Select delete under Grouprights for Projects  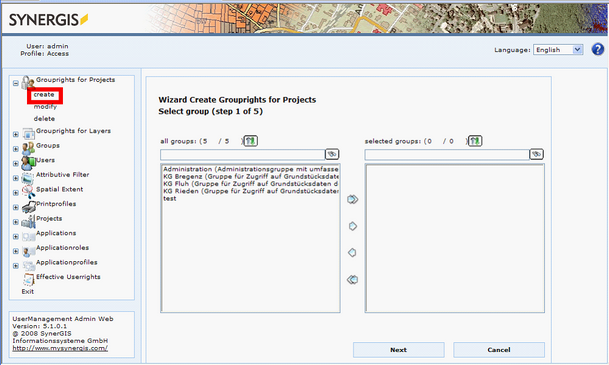[x=44, y=119]
